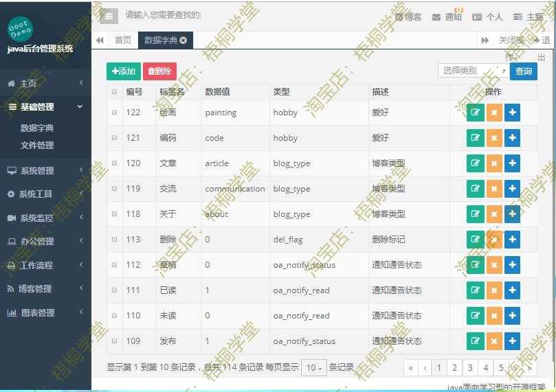Add sub-entry for row 113
The image size is (556, 392).
point(512,240)
